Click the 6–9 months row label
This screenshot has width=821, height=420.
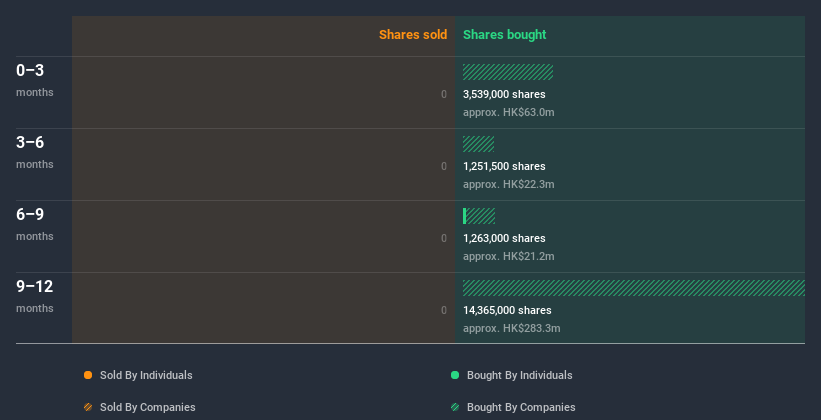point(35,224)
